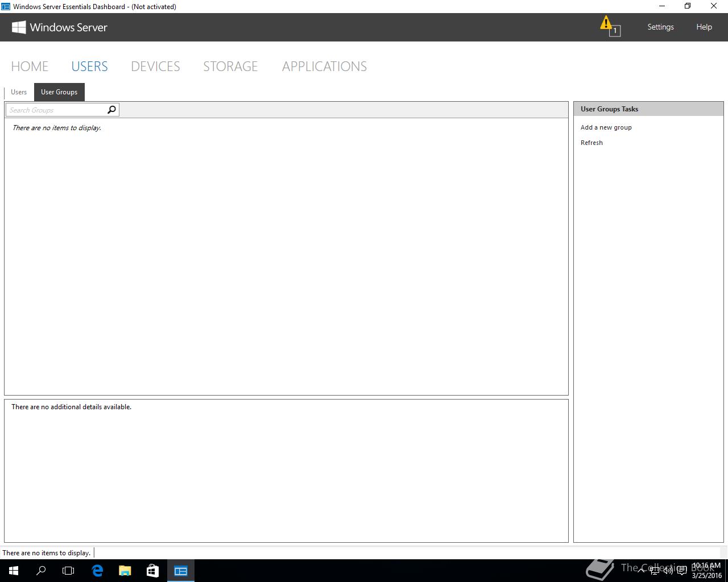Viewport: 728px width, 582px height.
Task: Open the STORAGE tab
Action: [x=230, y=66]
